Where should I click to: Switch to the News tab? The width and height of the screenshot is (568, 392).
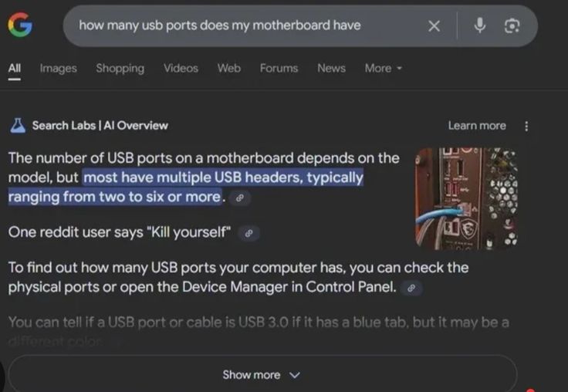click(x=331, y=68)
